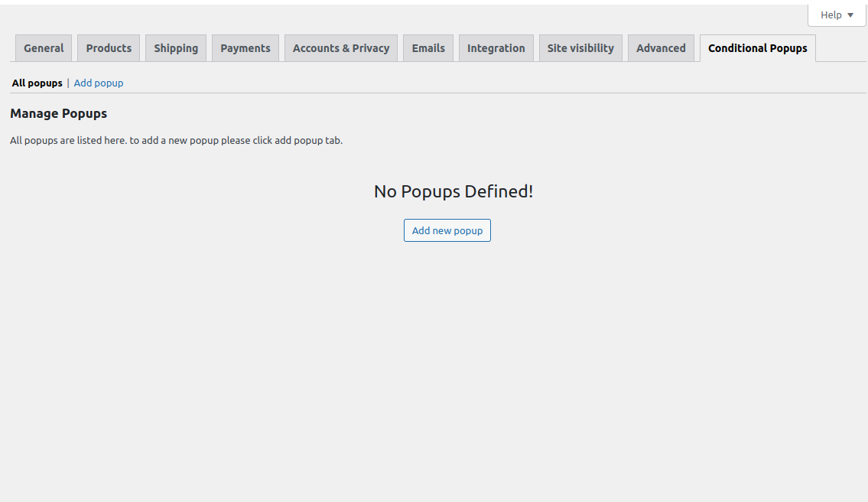Switch to the Conditional Popups tab
Screen dimensions: 868x502
coord(756,47)
